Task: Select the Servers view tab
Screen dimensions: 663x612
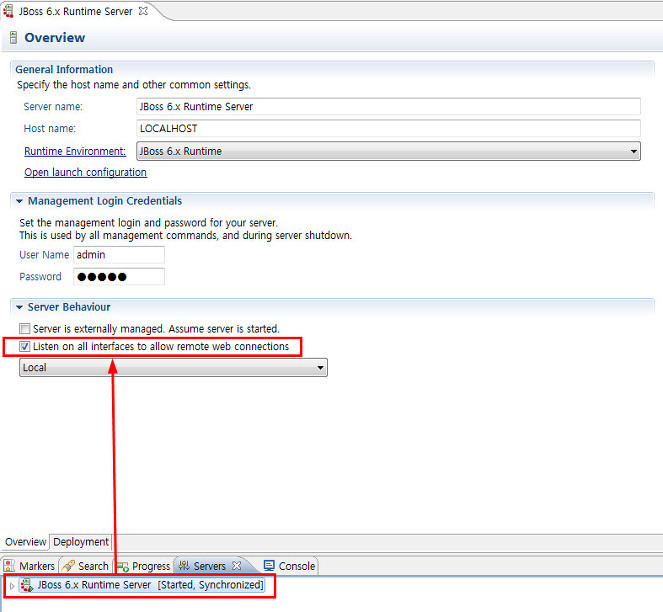Action: pyautogui.click(x=209, y=566)
